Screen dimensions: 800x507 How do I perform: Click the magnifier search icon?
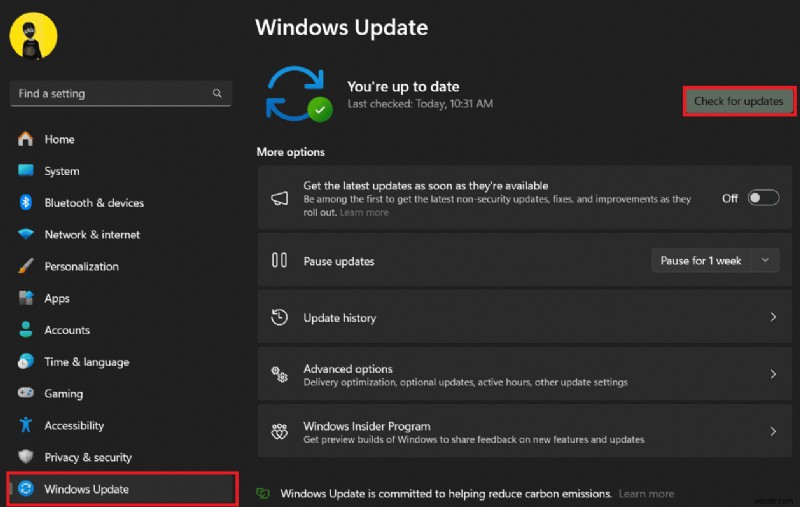pos(217,93)
